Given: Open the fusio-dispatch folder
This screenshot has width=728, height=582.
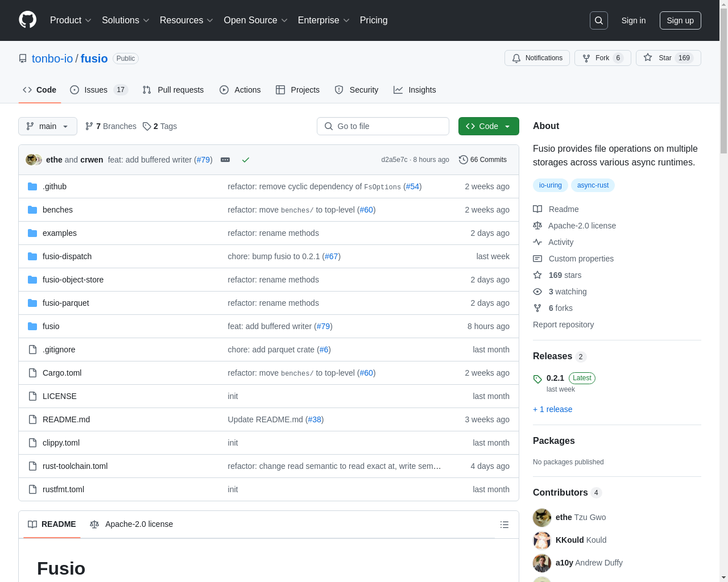Looking at the screenshot, I should 67,256.
